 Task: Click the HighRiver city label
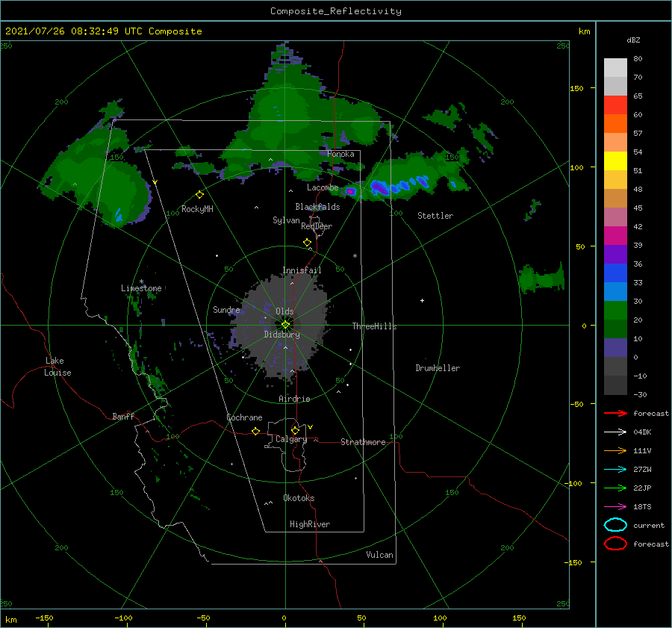(310, 524)
